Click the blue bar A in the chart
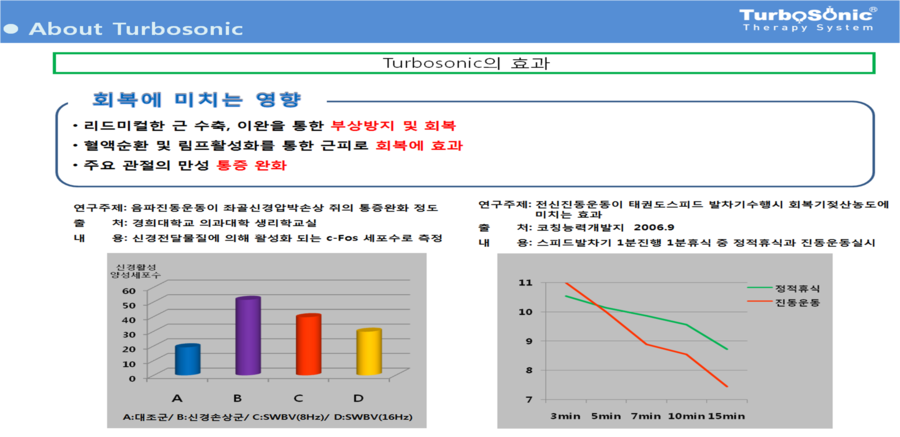 (188, 360)
